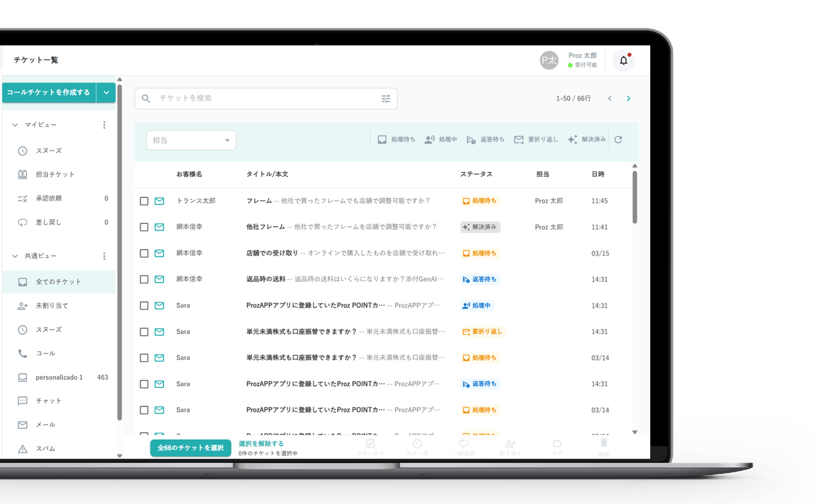Click the 要折り返し status badge on Sara's ticket

pos(483,331)
